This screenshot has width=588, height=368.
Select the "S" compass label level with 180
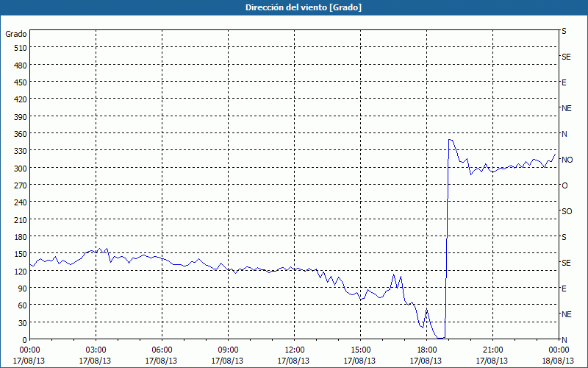click(564, 237)
